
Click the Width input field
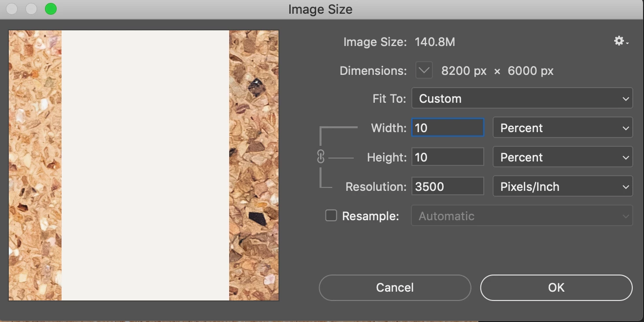(448, 128)
